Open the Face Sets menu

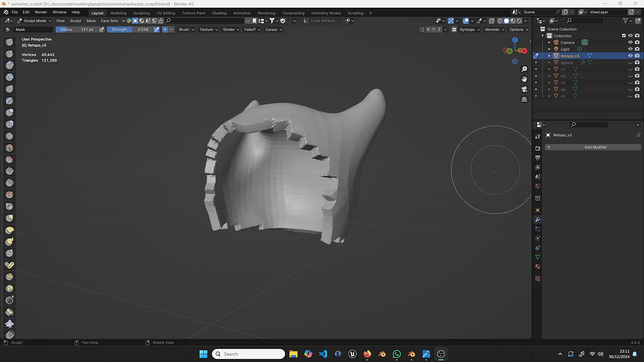click(x=109, y=21)
